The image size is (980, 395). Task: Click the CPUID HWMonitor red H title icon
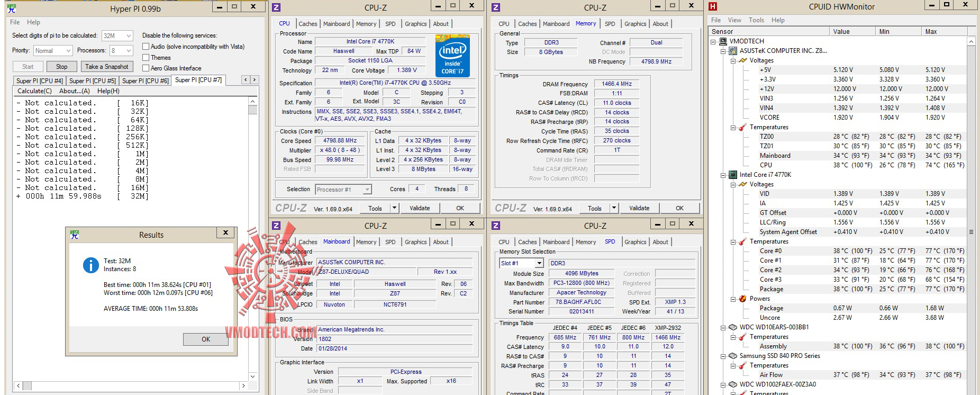(713, 6)
